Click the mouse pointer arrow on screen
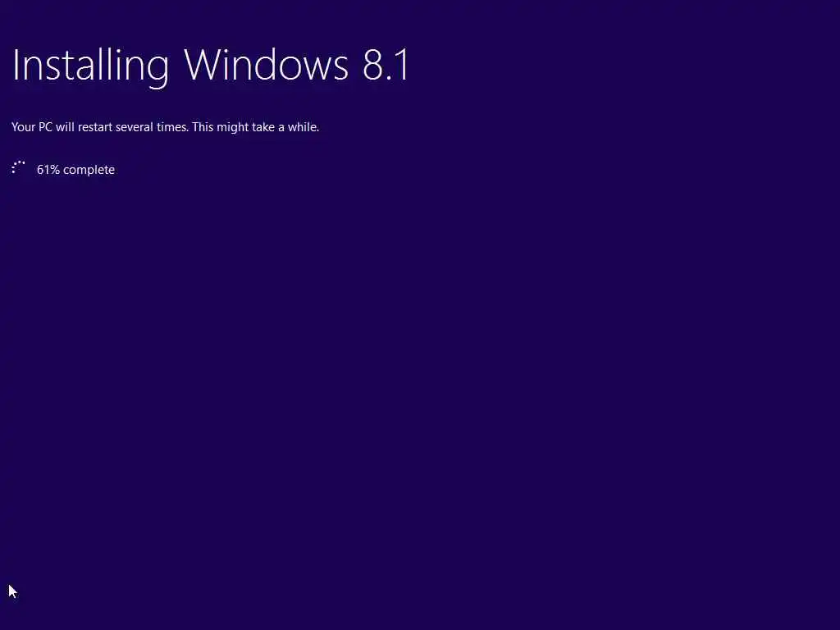The image size is (840, 630). pos(13,591)
